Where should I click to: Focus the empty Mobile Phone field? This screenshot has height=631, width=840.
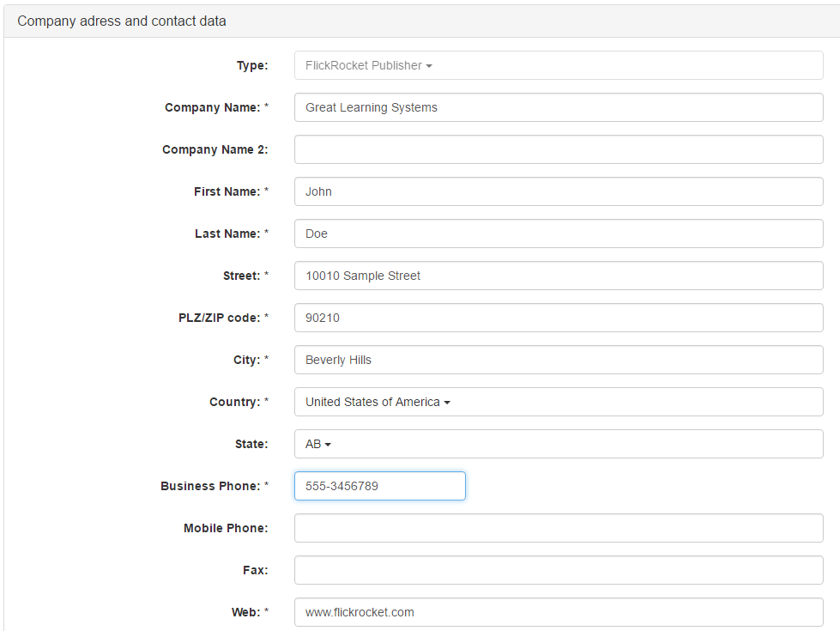pos(558,528)
